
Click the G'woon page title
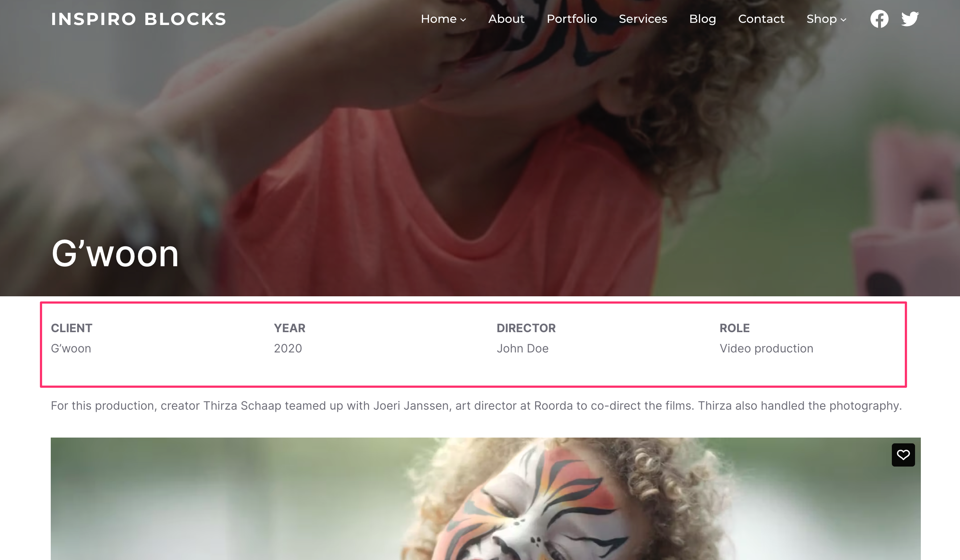click(115, 253)
